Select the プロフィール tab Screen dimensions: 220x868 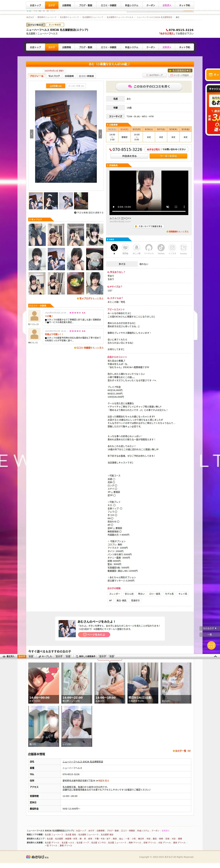(x=36, y=76)
